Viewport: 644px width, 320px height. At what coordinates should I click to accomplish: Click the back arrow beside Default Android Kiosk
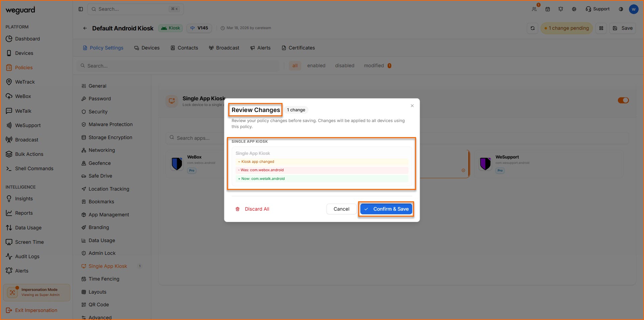point(85,28)
